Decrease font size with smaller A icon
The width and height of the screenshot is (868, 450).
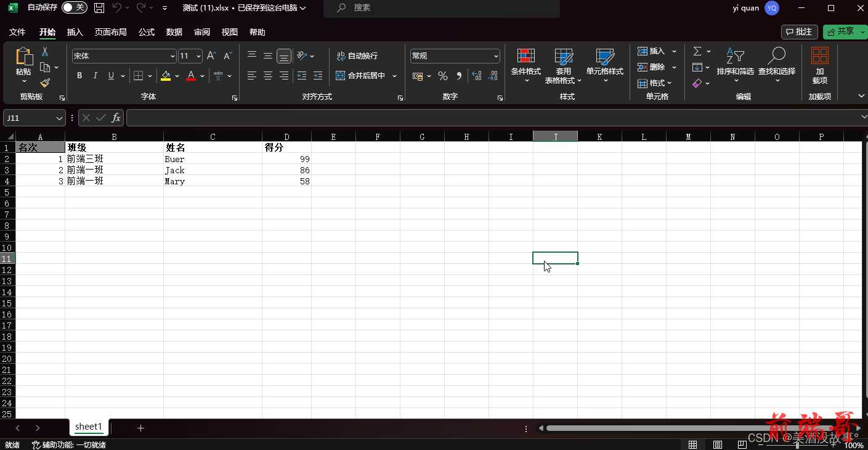(227, 56)
